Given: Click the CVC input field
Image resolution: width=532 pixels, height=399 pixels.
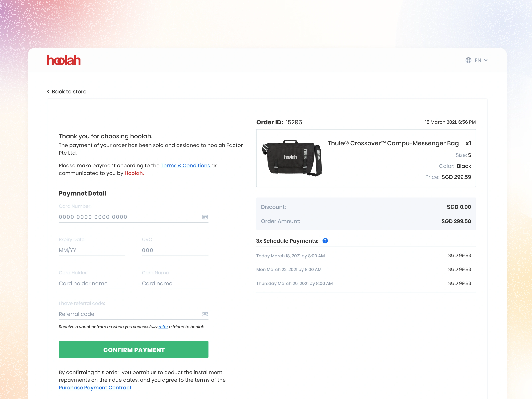Looking at the screenshot, I should [175, 250].
